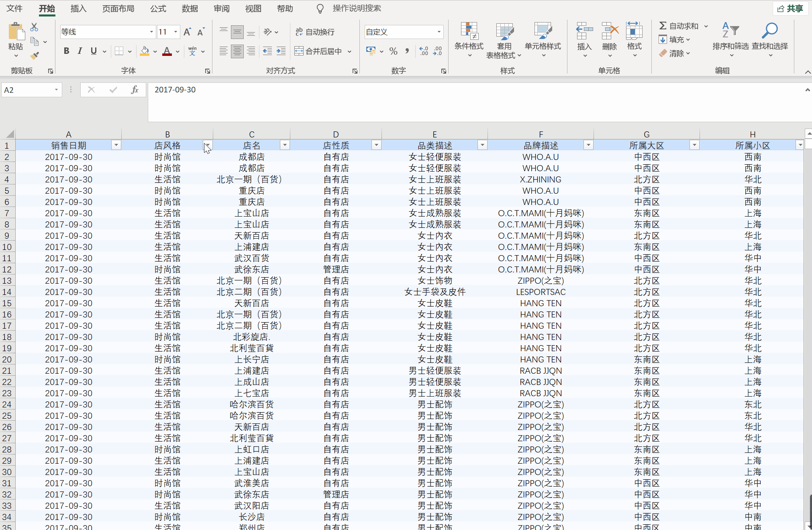The image size is (812, 530).
Task: Toggle right text alignment
Action: (x=251, y=51)
